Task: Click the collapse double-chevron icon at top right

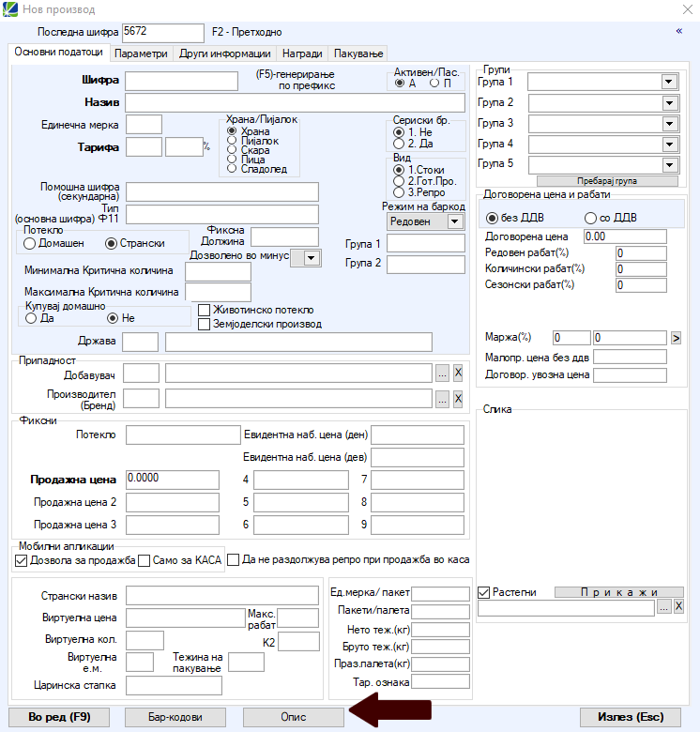Action: tap(679, 31)
